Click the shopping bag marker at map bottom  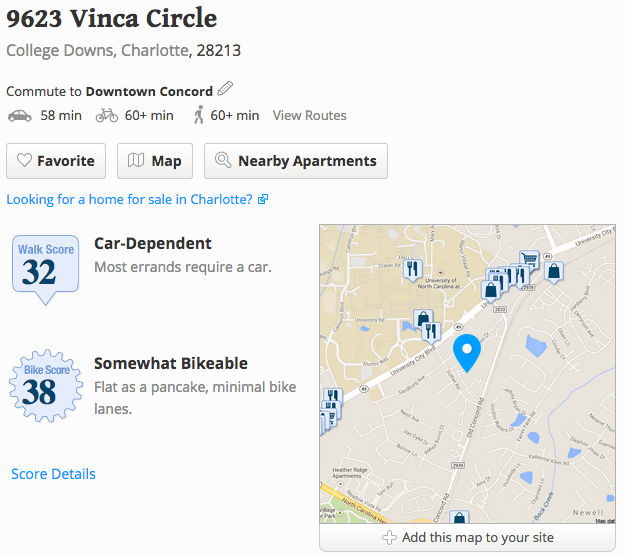pos(458,518)
